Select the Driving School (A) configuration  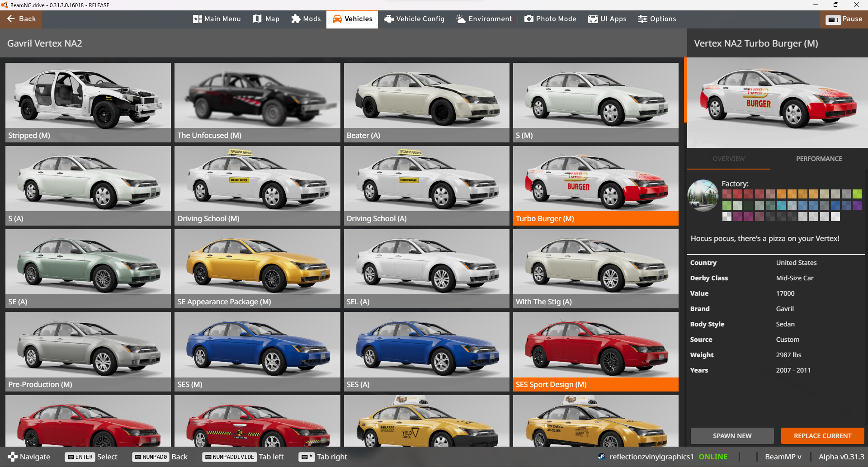tap(426, 186)
